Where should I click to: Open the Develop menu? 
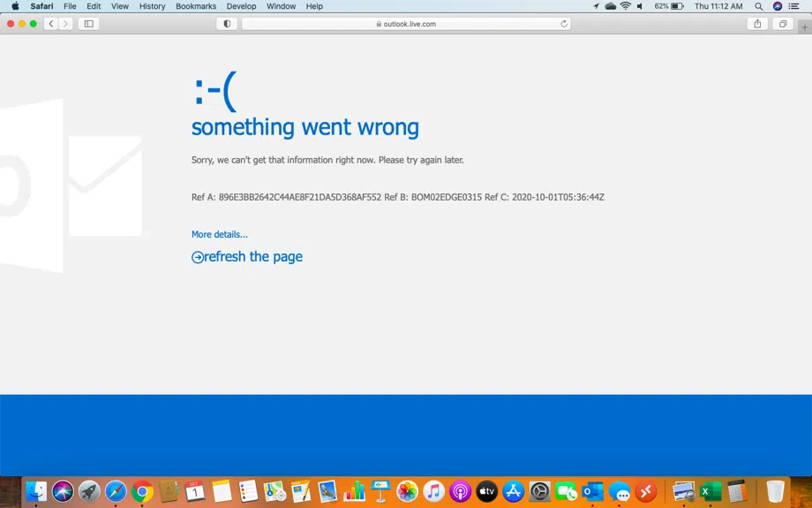(241, 6)
